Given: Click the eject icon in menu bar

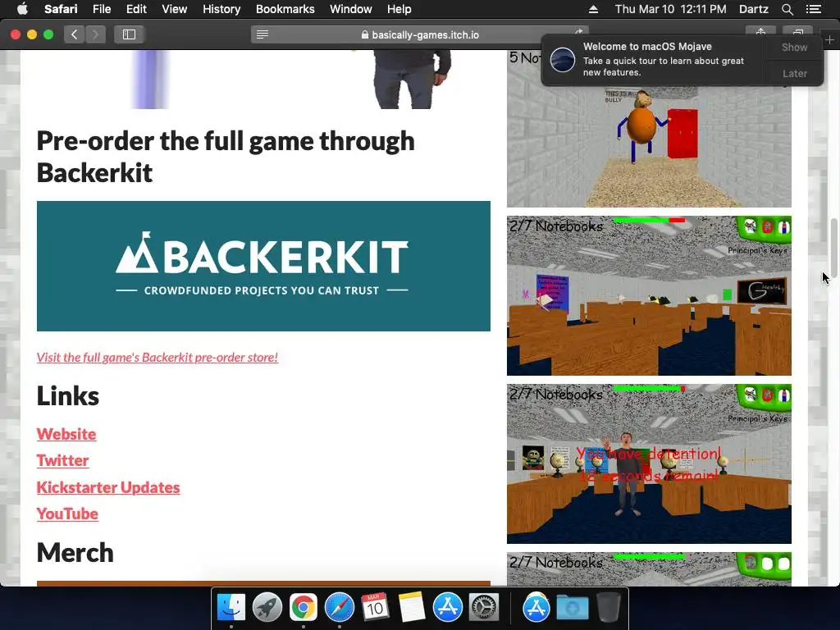Looking at the screenshot, I should click(593, 9).
